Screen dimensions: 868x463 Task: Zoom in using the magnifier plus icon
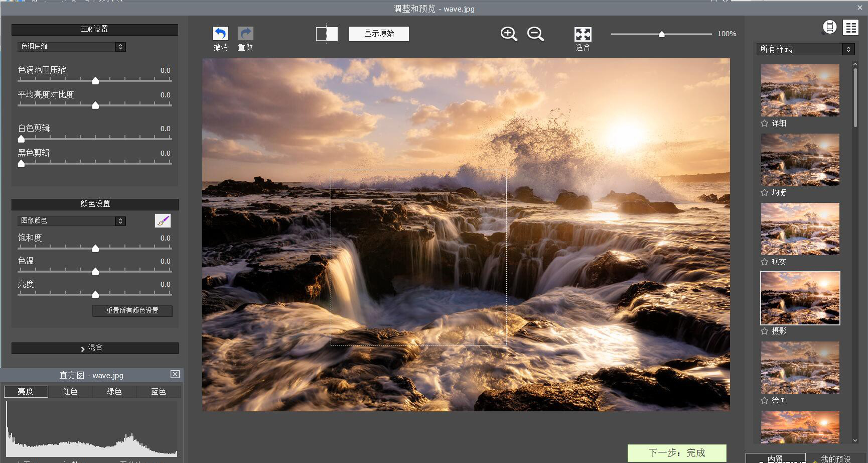point(508,34)
